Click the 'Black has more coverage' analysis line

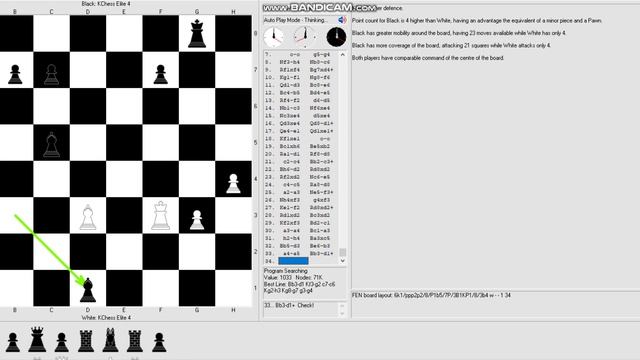coord(451,45)
